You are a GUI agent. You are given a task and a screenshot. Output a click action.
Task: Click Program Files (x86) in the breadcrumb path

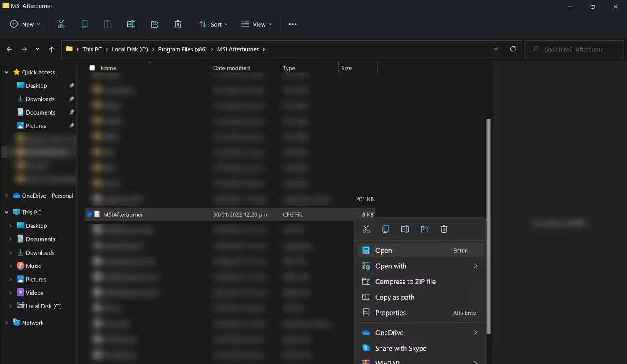[x=182, y=49]
